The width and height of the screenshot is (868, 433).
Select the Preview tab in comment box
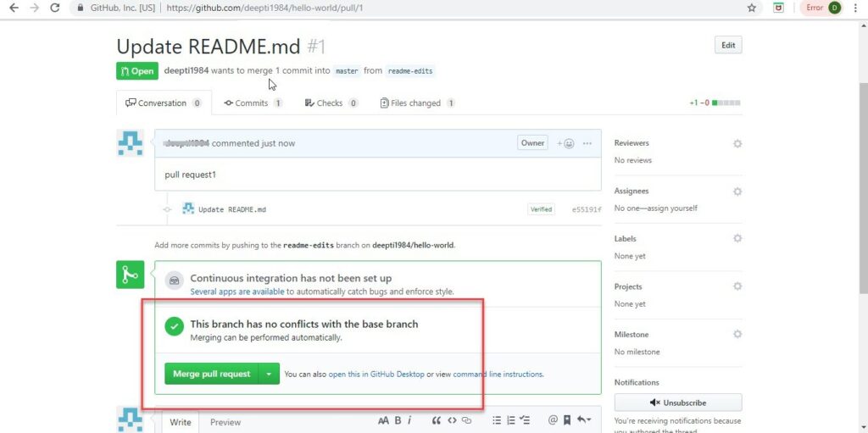coord(225,422)
